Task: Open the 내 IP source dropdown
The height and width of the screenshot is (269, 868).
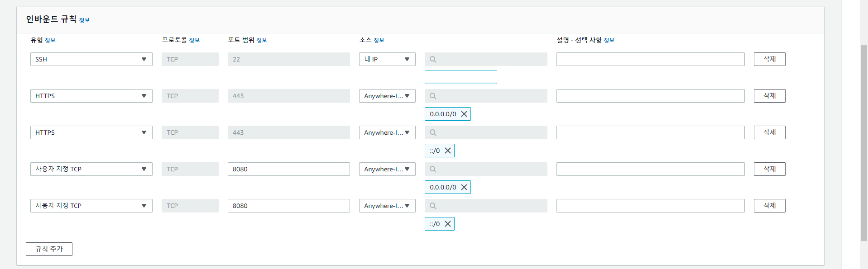Action: point(387,59)
